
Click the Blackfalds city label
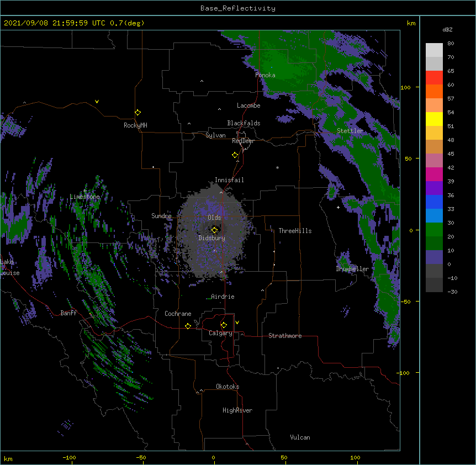point(244,123)
